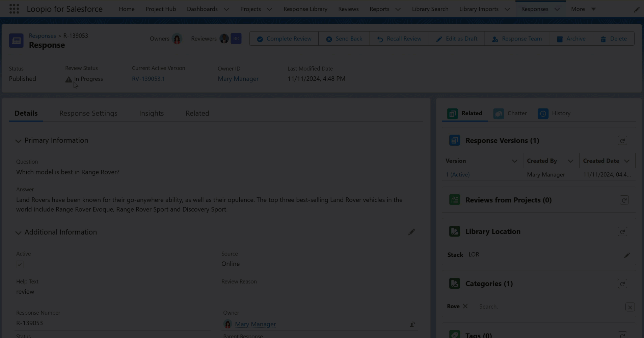The image size is (644, 338).
Task: Remove the Rove category tag
Action: [x=465, y=306]
